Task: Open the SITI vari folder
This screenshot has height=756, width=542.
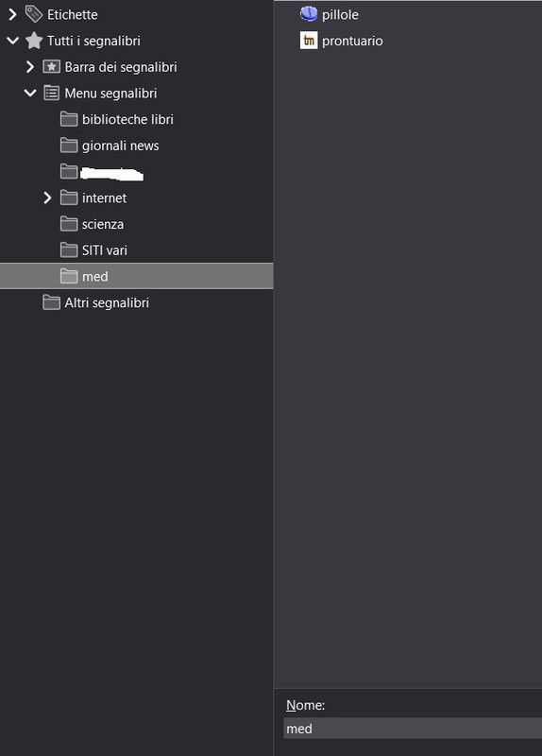Action: pyautogui.click(x=105, y=250)
